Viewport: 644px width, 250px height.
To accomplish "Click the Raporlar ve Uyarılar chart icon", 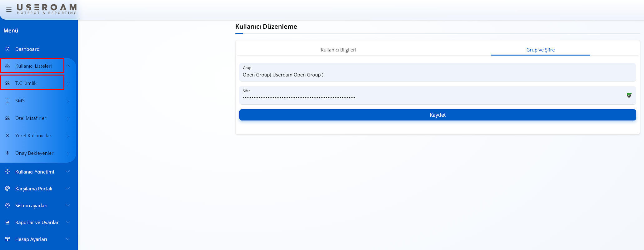I will tap(7, 222).
